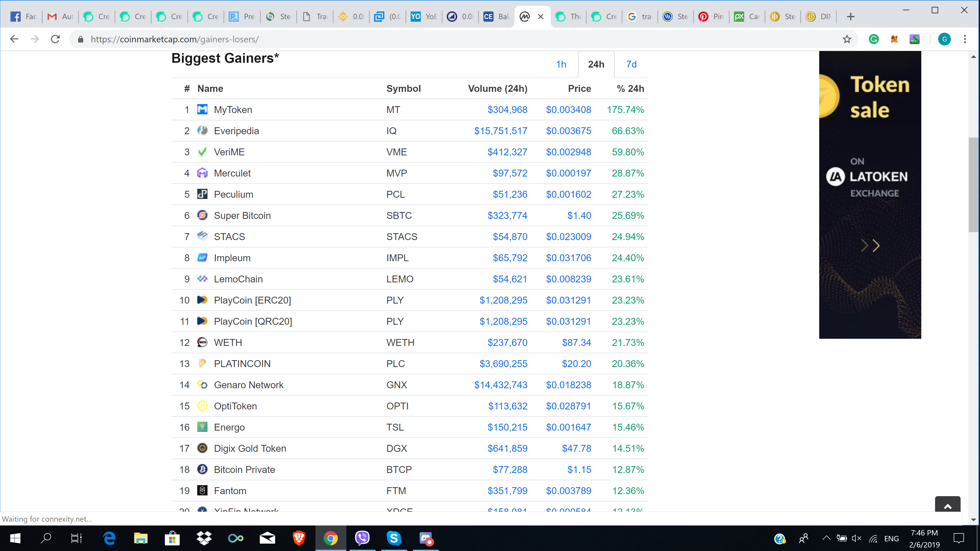Open Windows taskbar search
Viewport: 980px width, 551px height.
pyautogui.click(x=46, y=538)
